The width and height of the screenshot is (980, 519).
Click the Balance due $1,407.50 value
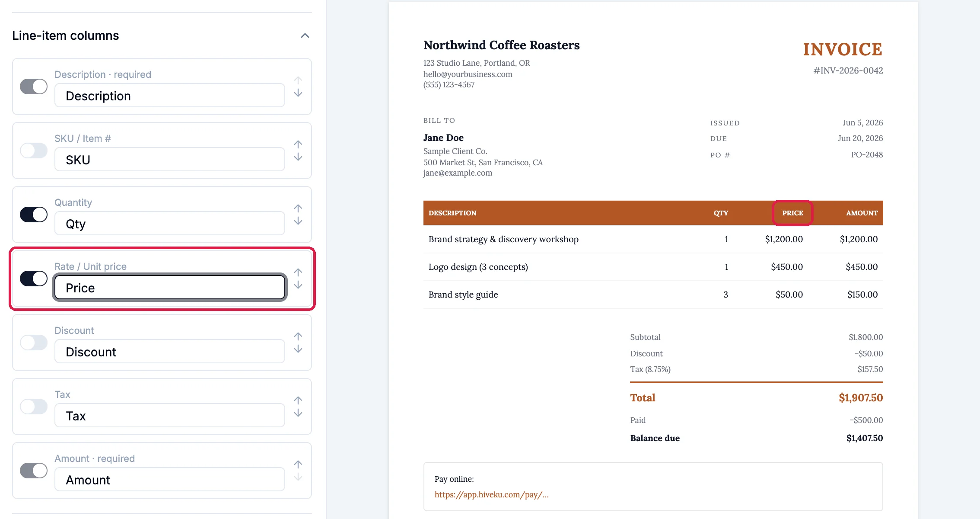pyautogui.click(x=865, y=438)
